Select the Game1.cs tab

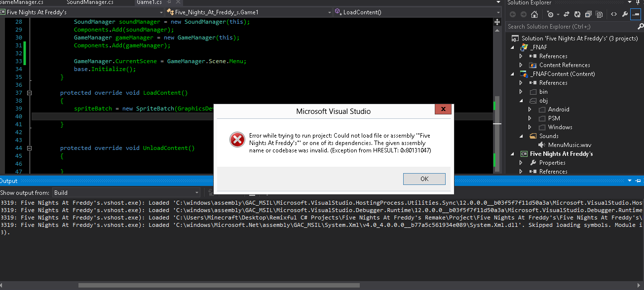pos(150,3)
